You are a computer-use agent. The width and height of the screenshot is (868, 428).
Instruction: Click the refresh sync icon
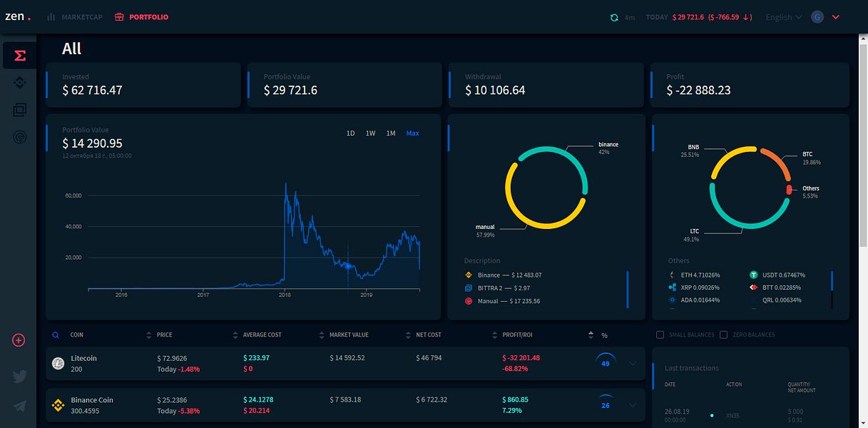614,17
